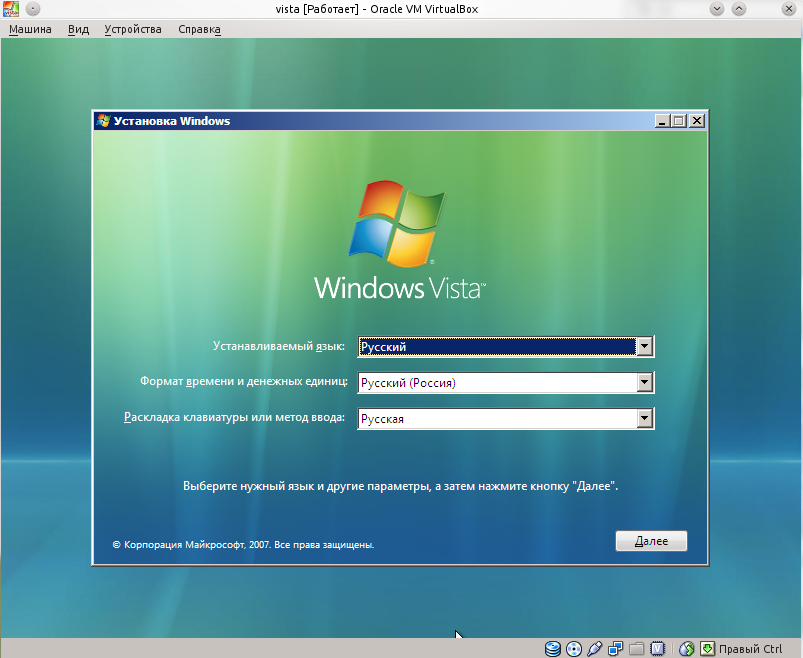The height and width of the screenshot is (658, 803).
Task: Open the hard disks status icon
Action: [x=552, y=648]
